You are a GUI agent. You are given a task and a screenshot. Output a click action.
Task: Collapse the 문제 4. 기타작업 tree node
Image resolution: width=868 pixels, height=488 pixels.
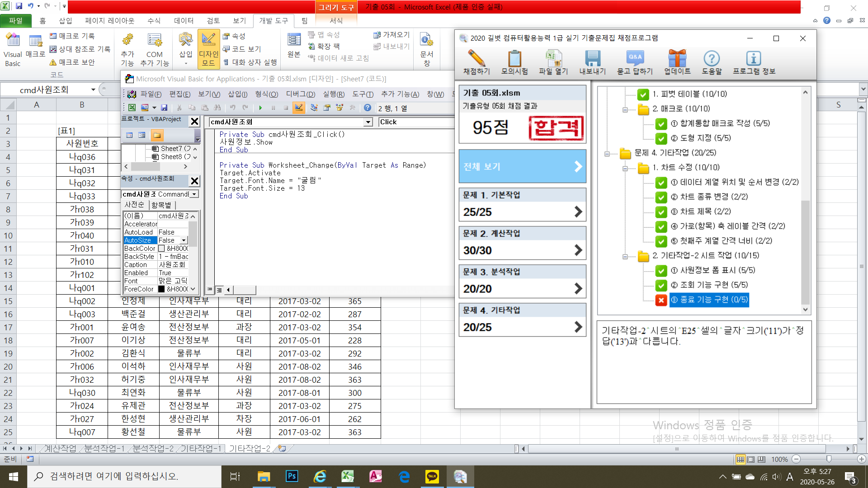coord(607,154)
